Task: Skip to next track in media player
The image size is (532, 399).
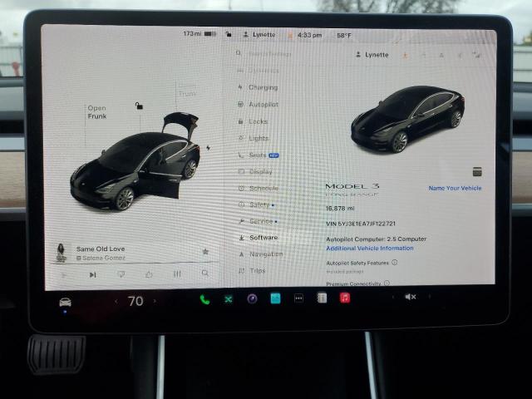Action: click(92, 273)
